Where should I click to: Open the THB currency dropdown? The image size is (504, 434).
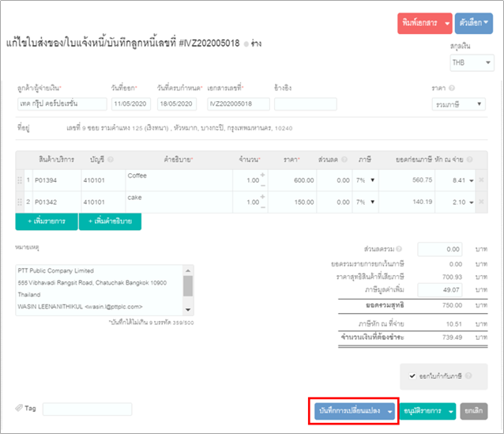(472, 62)
